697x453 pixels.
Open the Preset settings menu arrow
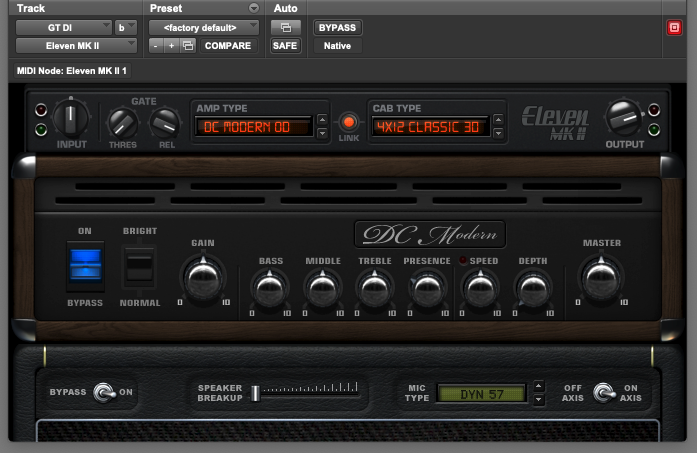point(254,8)
